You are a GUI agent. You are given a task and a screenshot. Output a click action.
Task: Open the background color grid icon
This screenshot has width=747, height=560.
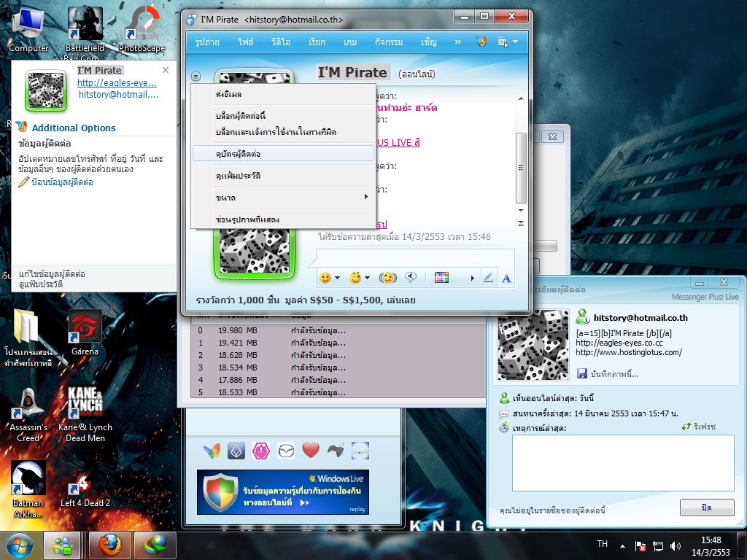click(441, 278)
